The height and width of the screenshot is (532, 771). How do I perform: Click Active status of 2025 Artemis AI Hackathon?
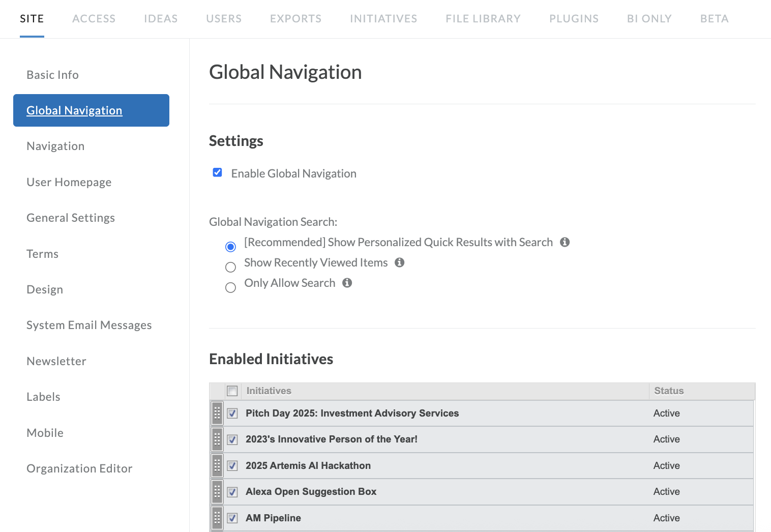667,466
